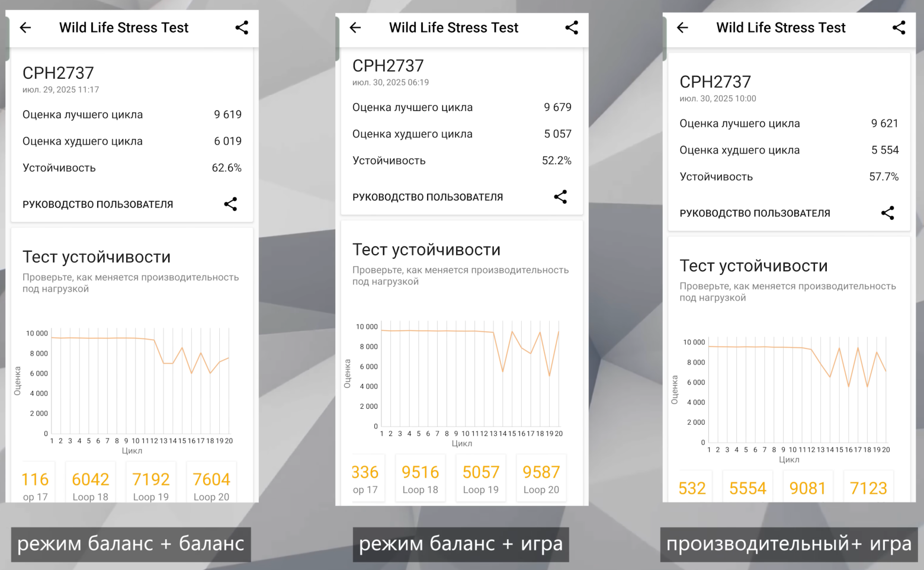Select the Loop 20 card showing 9587
Image resolution: width=924 pixels, height=570 pixels.
coord(541,478)
